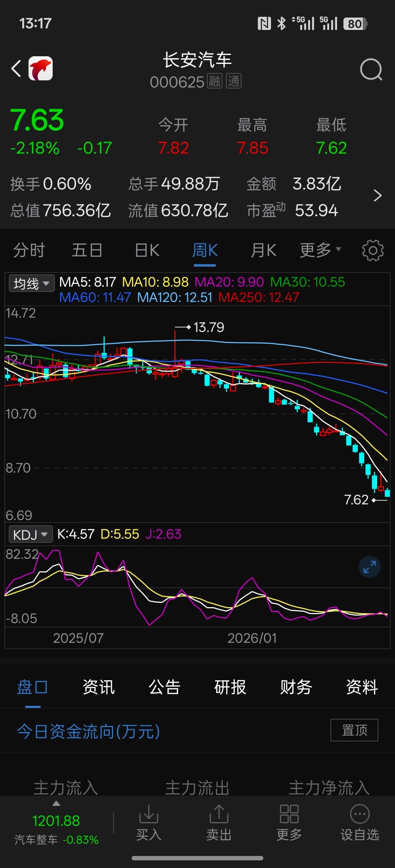
Task: Tap the 今开 7.82 opening price
Action: click(x=173, y=137)
